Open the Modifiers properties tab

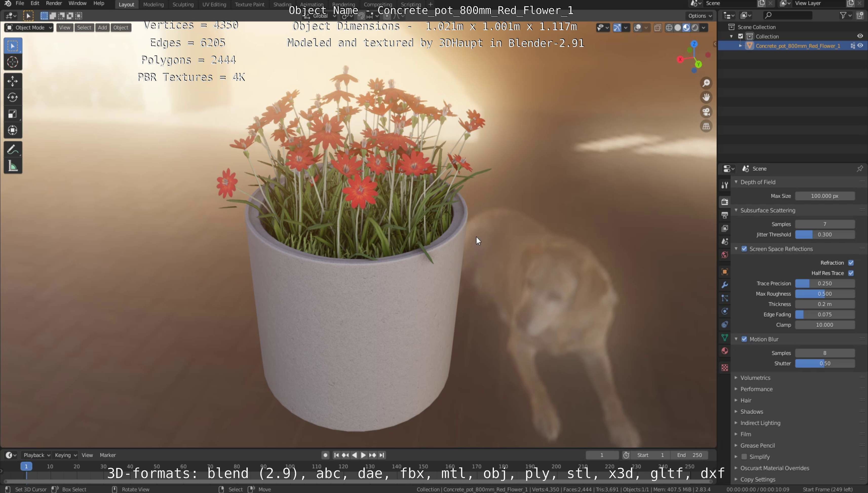pyautogui.click(x=724, y=285)
